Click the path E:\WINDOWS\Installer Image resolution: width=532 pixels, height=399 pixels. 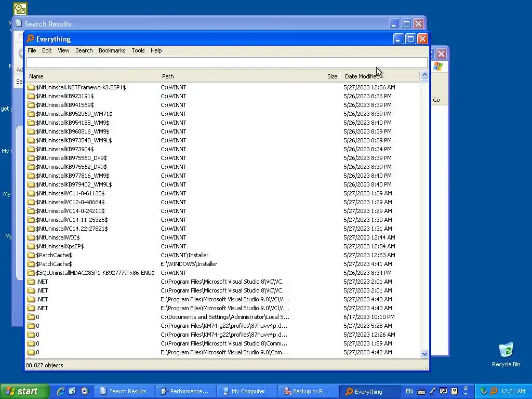pyautogui.click(x=189, y=263)
